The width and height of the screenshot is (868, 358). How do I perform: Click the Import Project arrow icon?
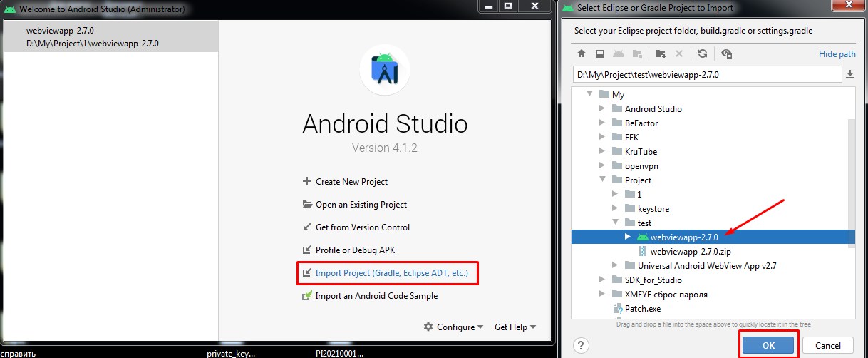tap(307, 273)
